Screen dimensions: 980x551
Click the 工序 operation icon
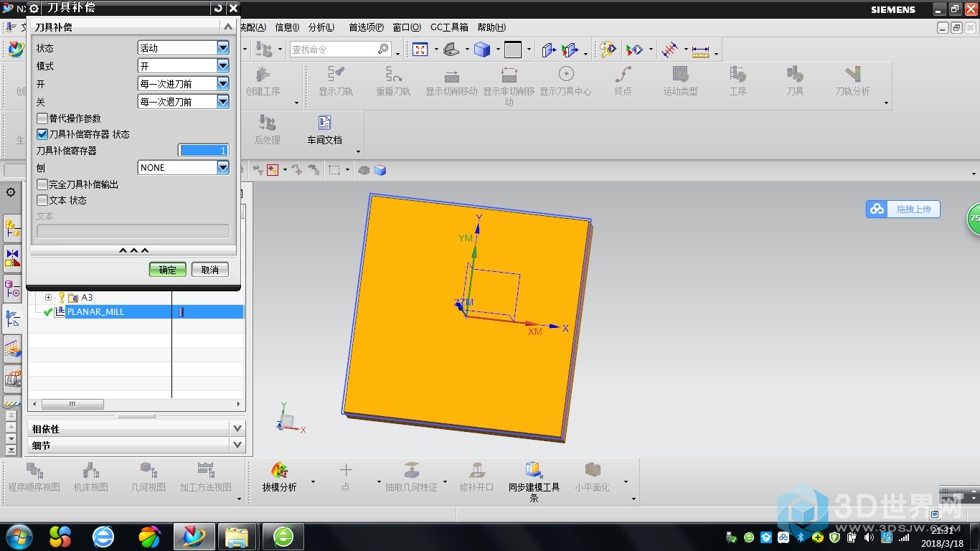point(738,74)
